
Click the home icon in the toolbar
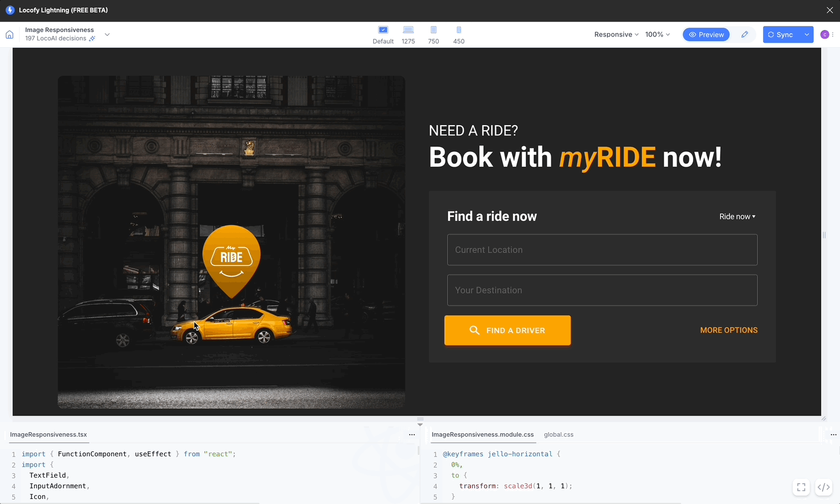click(10, 35)
